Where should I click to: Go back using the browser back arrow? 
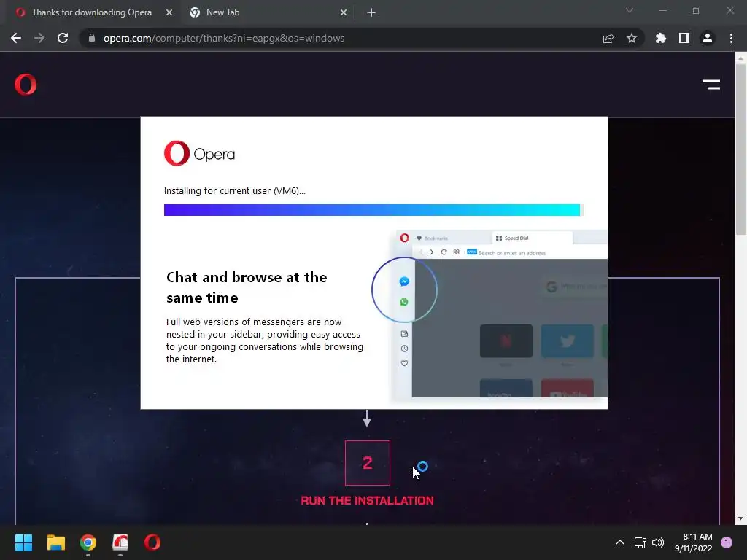(x=16, y=38)
